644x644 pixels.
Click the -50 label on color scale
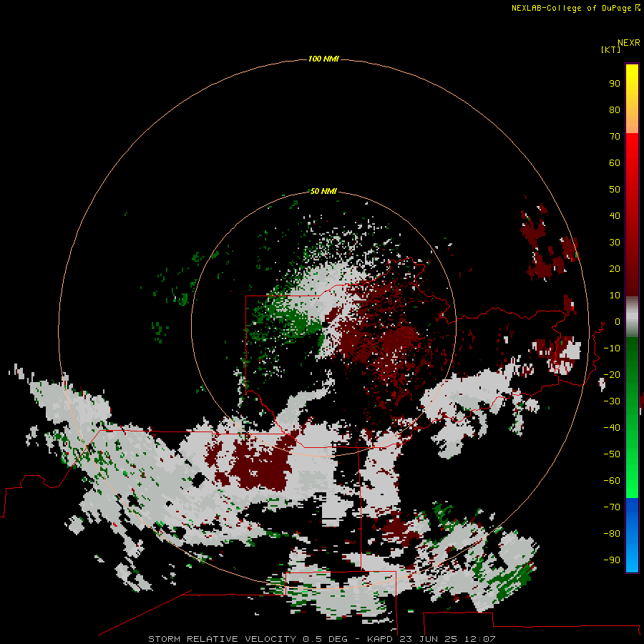point(612,454)
